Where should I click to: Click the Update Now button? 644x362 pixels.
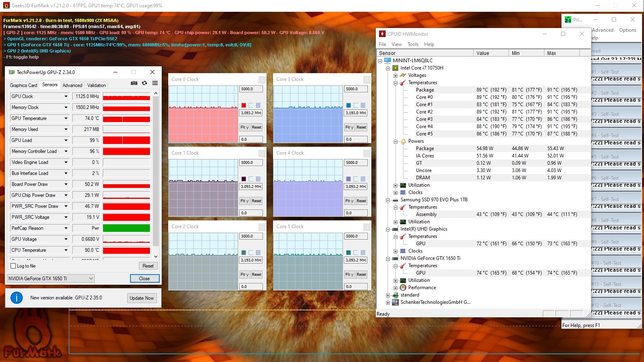coord(142,298)
